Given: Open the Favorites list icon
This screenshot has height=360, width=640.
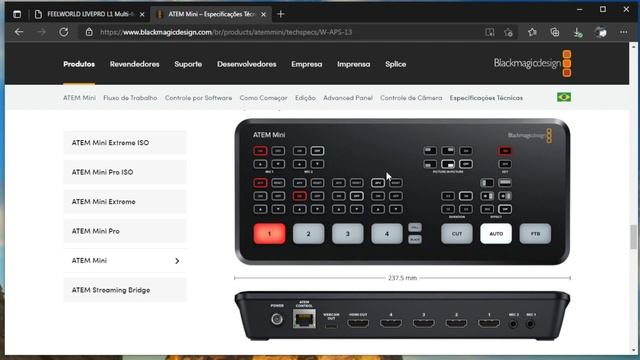Looking at the screenshot, I should click(x=532, y=32).
